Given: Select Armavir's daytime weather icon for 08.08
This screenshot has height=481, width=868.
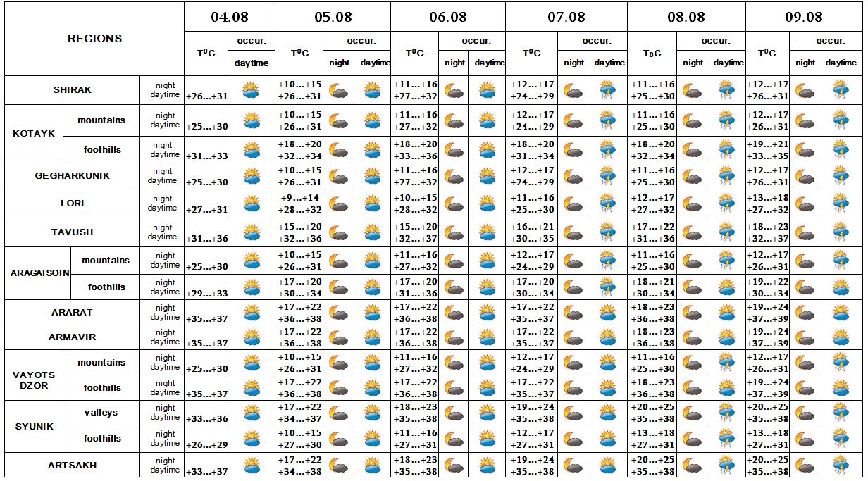Looking at the screenshot, I should (x=727, y=338).
